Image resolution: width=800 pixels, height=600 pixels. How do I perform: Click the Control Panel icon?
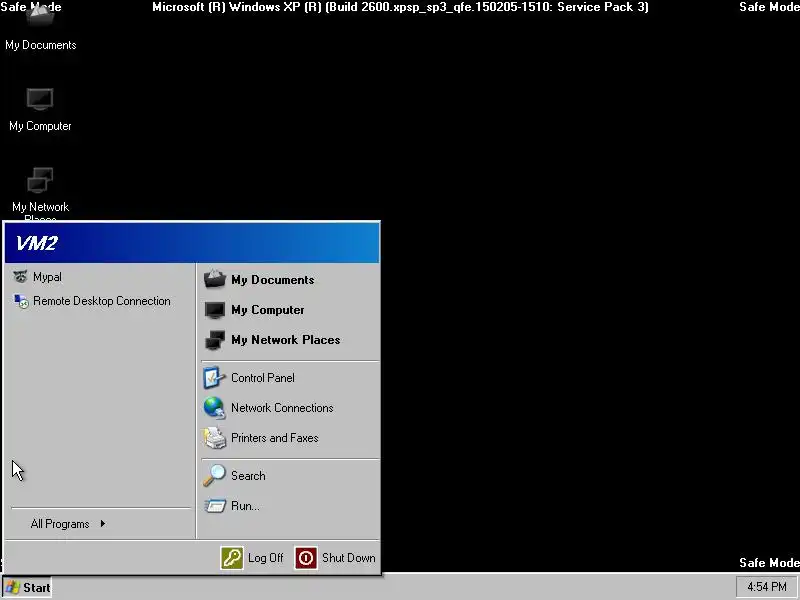(x=214, y=378)
